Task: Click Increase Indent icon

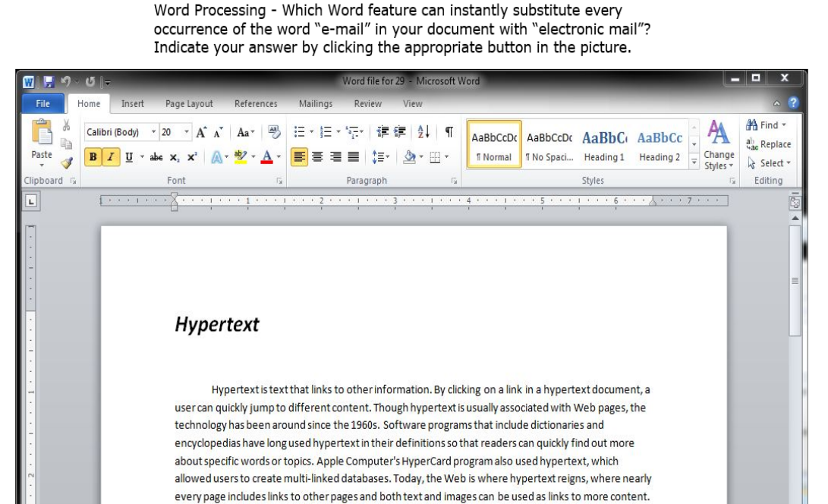Action: [400, 131]
